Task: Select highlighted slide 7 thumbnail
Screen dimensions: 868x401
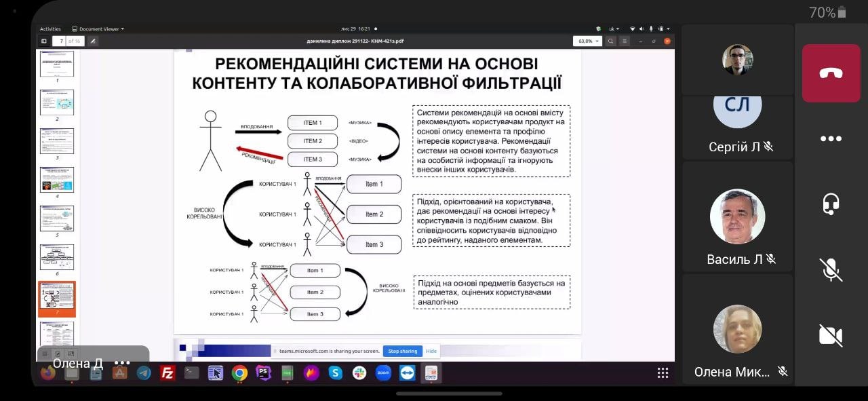Action: (57, 299)
